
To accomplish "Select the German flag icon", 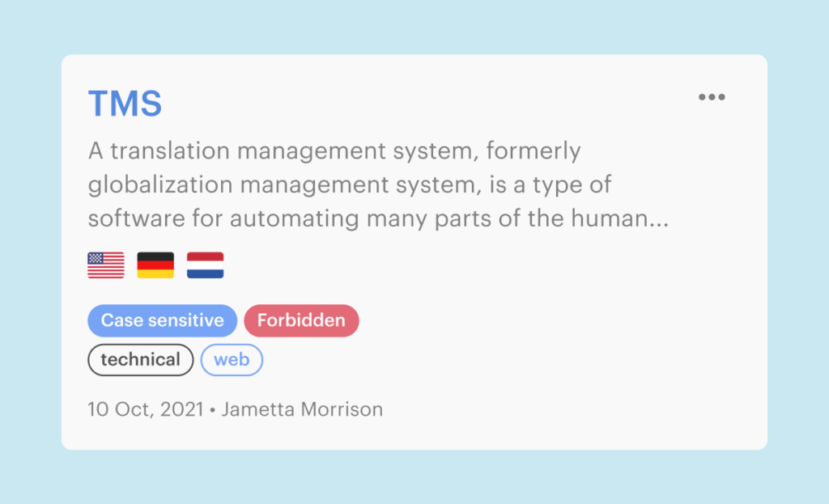I will [155, 265].
